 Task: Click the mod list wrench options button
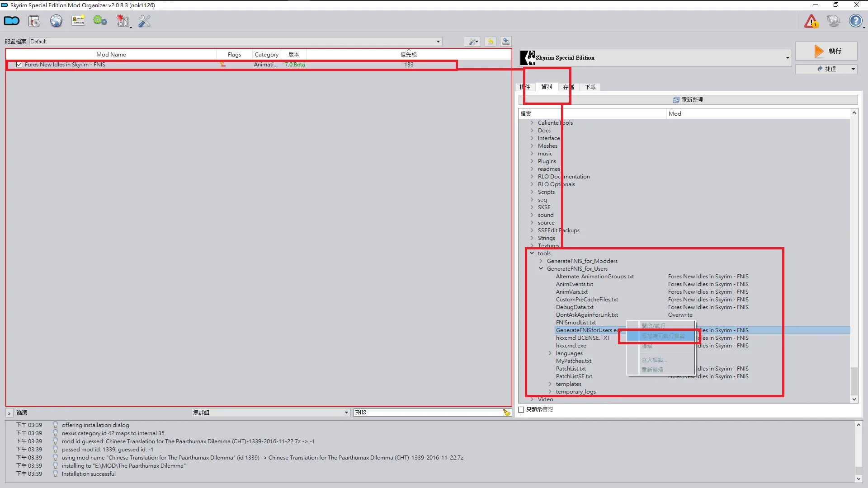pyautogui.click(x=472, y=42)
